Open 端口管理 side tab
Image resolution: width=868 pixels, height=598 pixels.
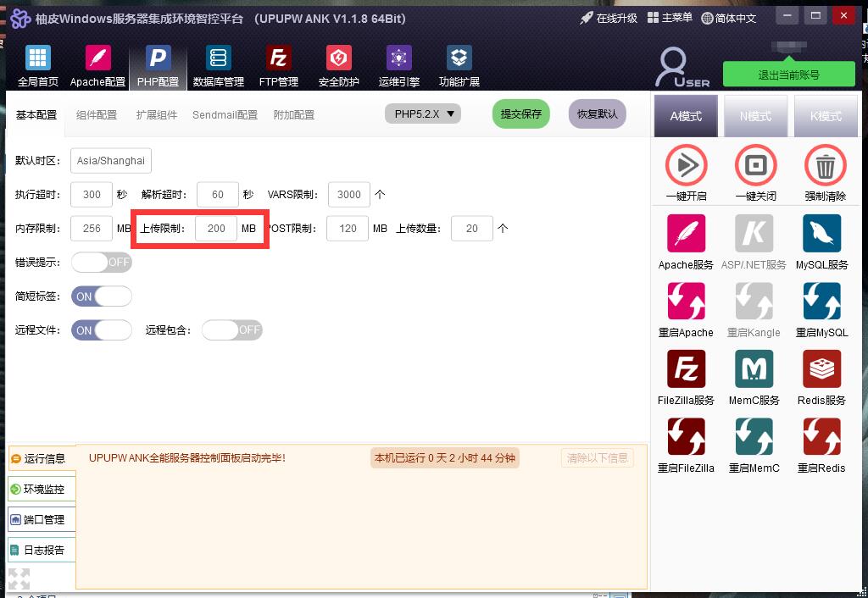(x=41, y=519)
